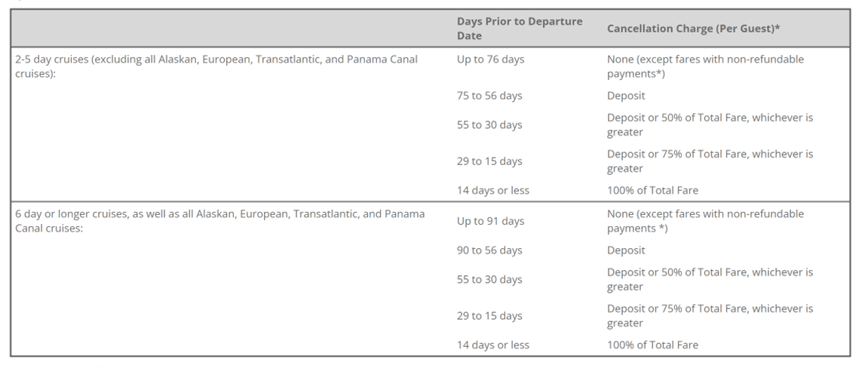Viewport: 868px width, 368px height.
Task: Select "29 to 15 days" in 2-5 day cruises section
Action: point(489,161)
